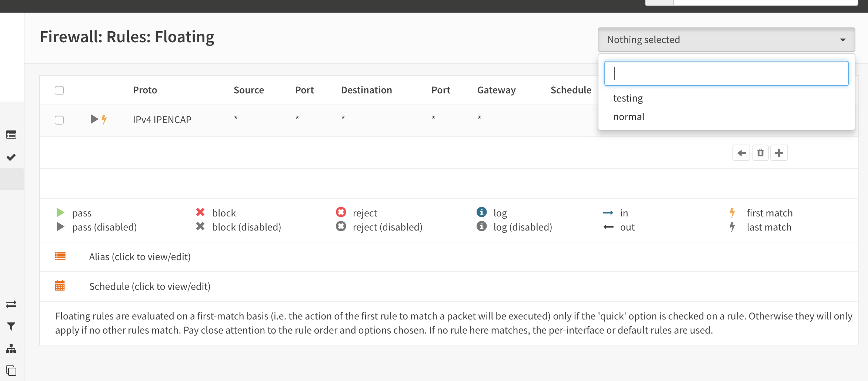The width and height of the screenshot is (868, 381).
Task: Click the left arrow move rules icon
Action: (741, 153)
